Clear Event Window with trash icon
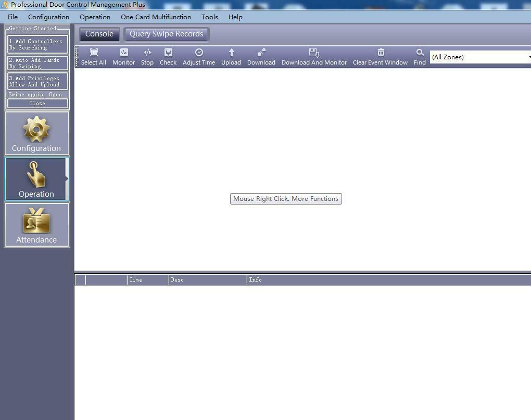This screenshot has width=531, height=420. tap(381, 53)
